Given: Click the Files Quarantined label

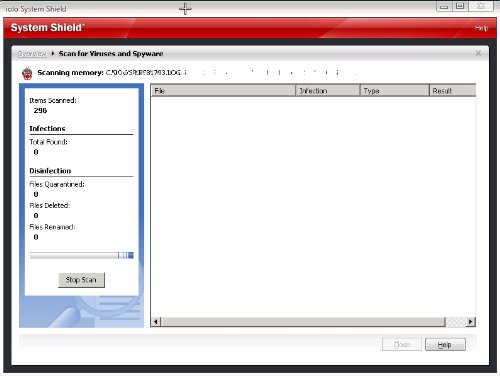Looking at the screenshot, I should click(x=57, y=184).
